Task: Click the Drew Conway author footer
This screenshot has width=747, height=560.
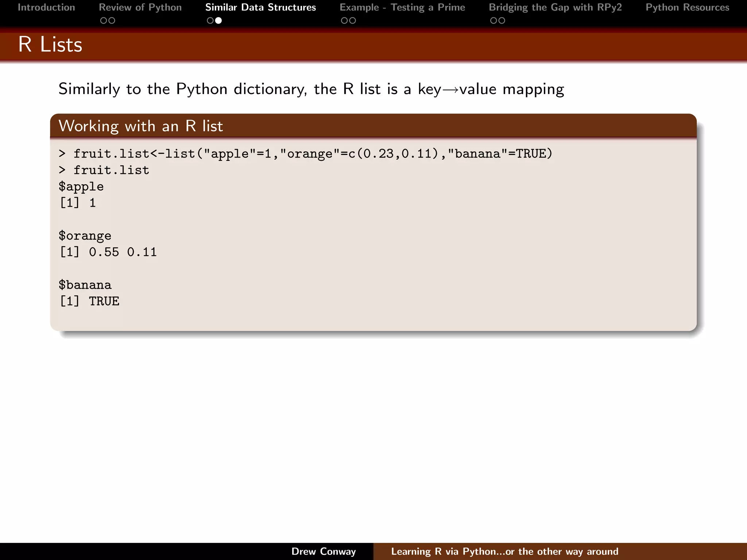Action: click(324, 551)
